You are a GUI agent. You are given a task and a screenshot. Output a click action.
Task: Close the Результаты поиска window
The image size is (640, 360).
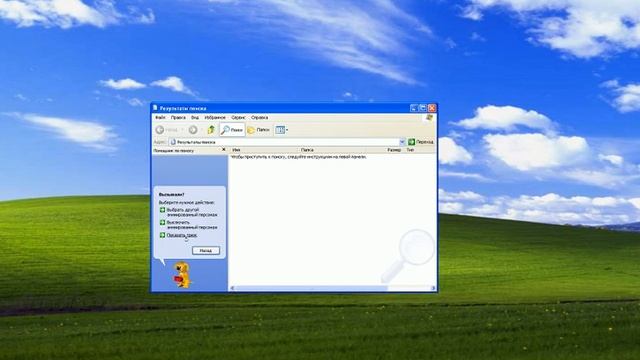(432, 108)
